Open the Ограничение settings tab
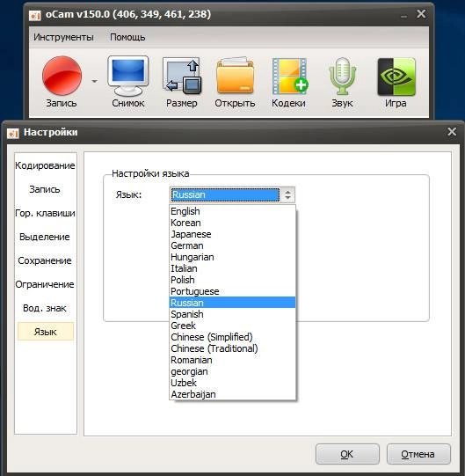 click(45, 284)
